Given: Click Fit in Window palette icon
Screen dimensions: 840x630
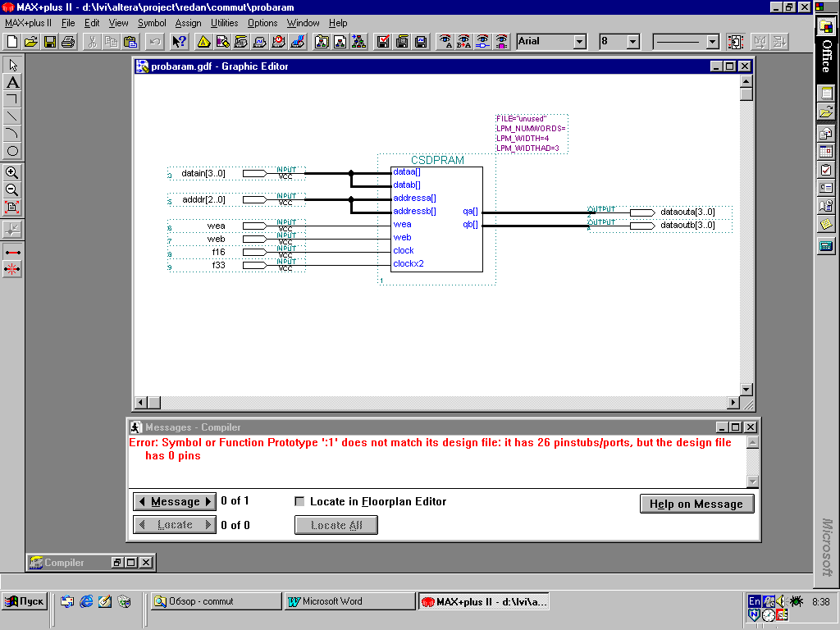Looking at the screenshot, I should [12, 207].
